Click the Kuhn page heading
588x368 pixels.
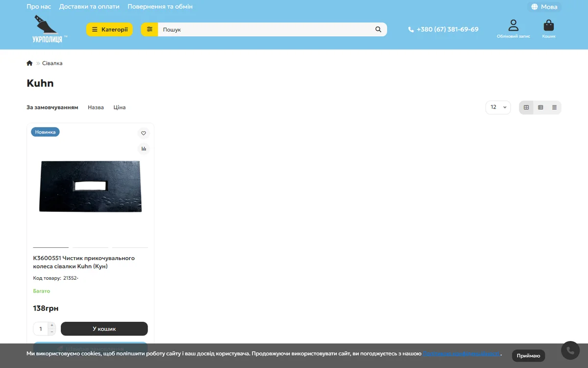coord(40,83)
